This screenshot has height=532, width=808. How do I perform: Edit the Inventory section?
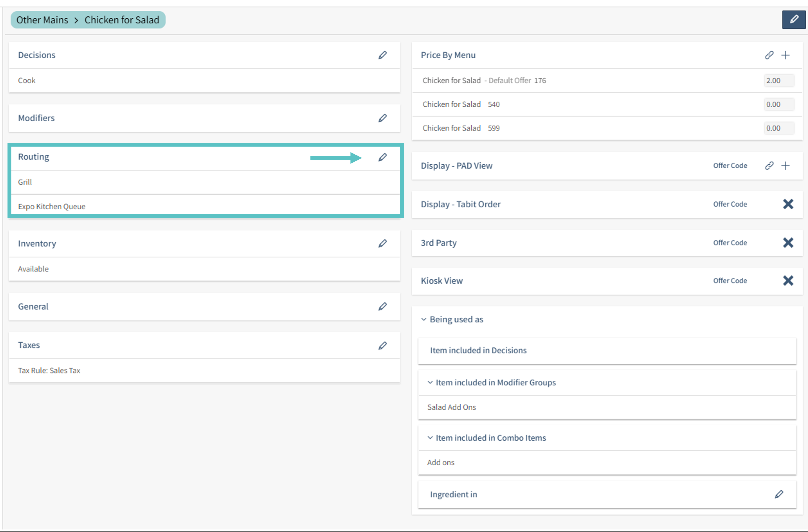point(383,244)
